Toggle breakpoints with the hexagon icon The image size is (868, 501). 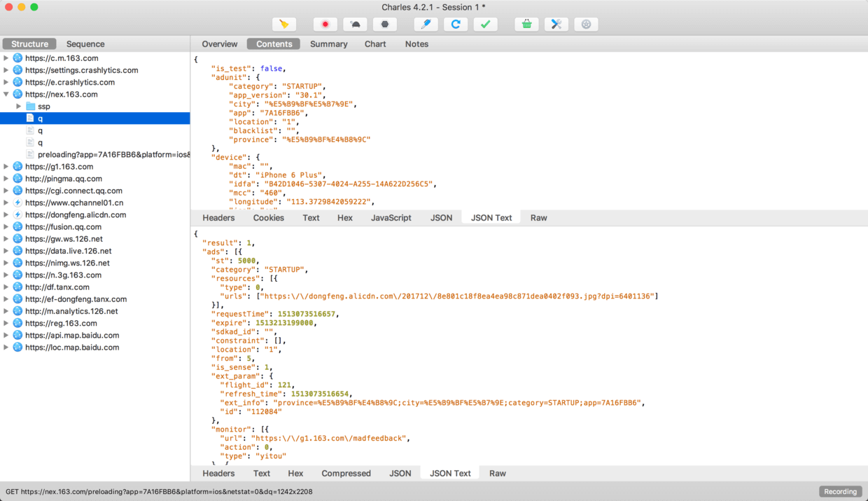[384, 25]
